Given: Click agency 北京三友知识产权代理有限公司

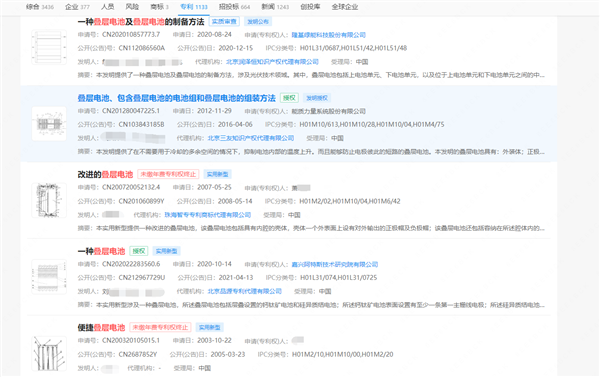Looking at the screenshot, I should click(x=251, y=138).
